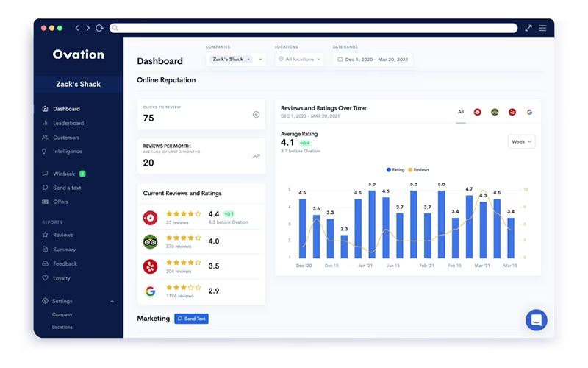Open Send a text in the sidebar
This screenshot has height=368, width=588.
[x=67, y=188]
